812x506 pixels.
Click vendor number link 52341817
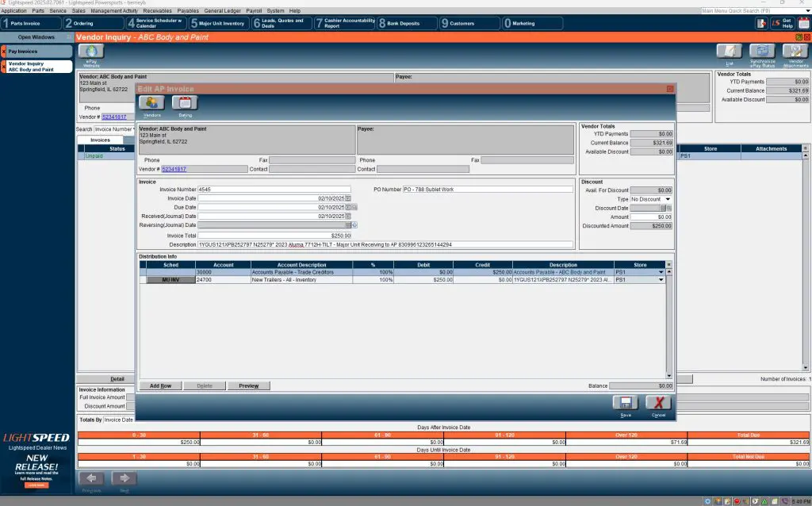tap(174, 169)
